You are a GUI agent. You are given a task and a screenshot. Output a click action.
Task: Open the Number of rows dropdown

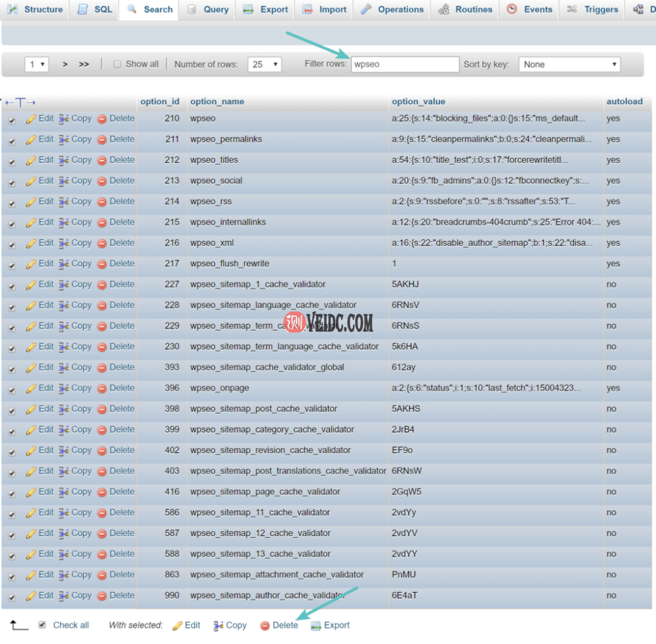tap(264, 64)
